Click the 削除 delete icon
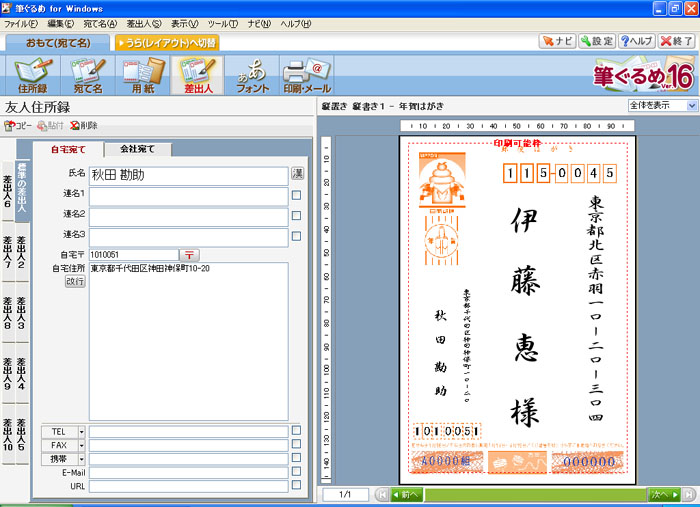Viewport: 700px width, 507px height. pos(83,125)
